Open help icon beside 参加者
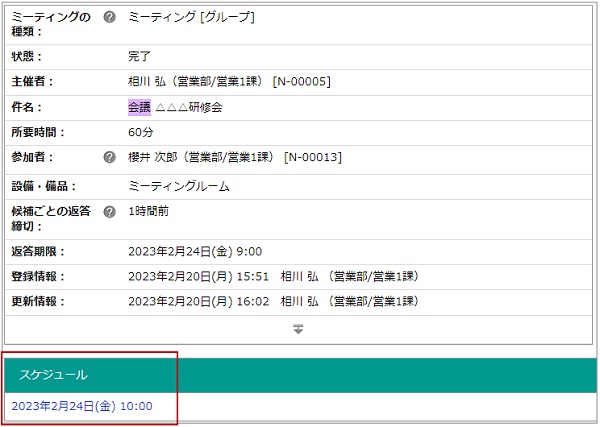 [x=109, y=157]
